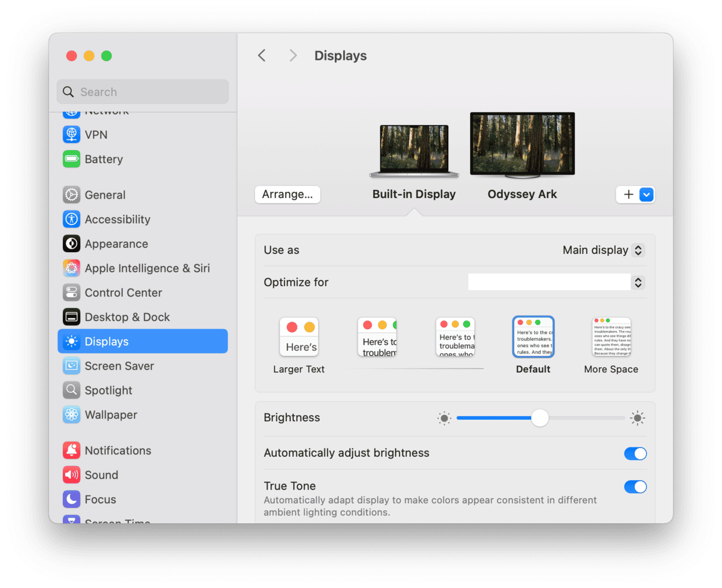Go forward with the right chevron
Image resolution: width=722 pixels, height=588 pixels.
[293, 56]
